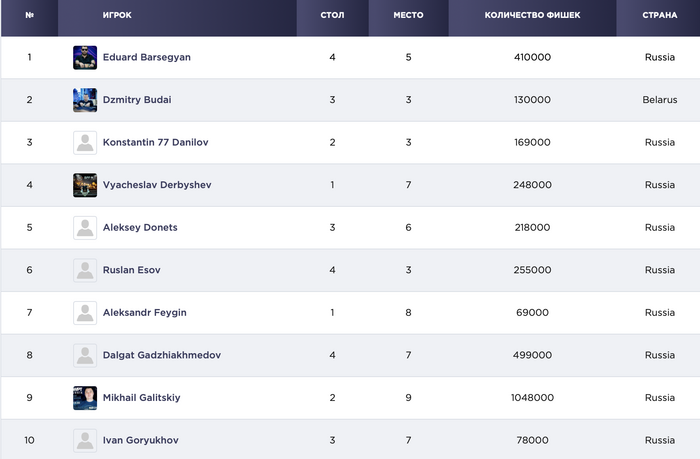This screenshot has width=700, height=459.
Task: Sort by the СТРАНА column header
Action: coord(660,16)
